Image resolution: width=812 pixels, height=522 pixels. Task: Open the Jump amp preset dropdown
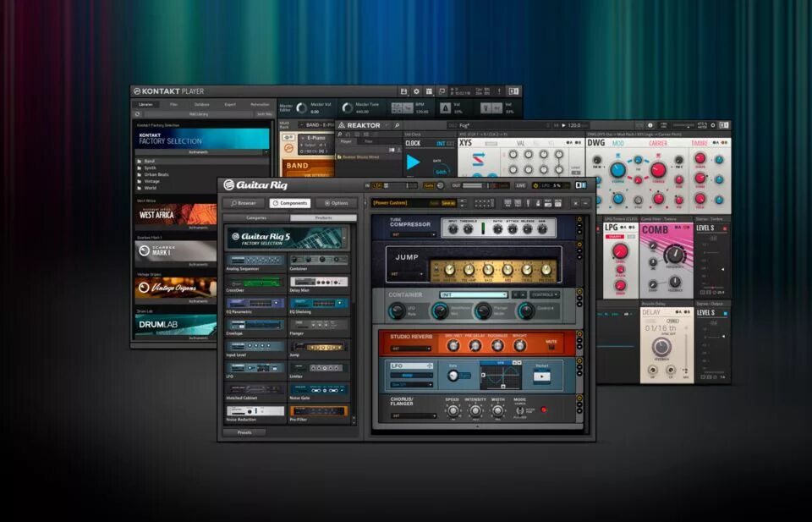(407, 273)
